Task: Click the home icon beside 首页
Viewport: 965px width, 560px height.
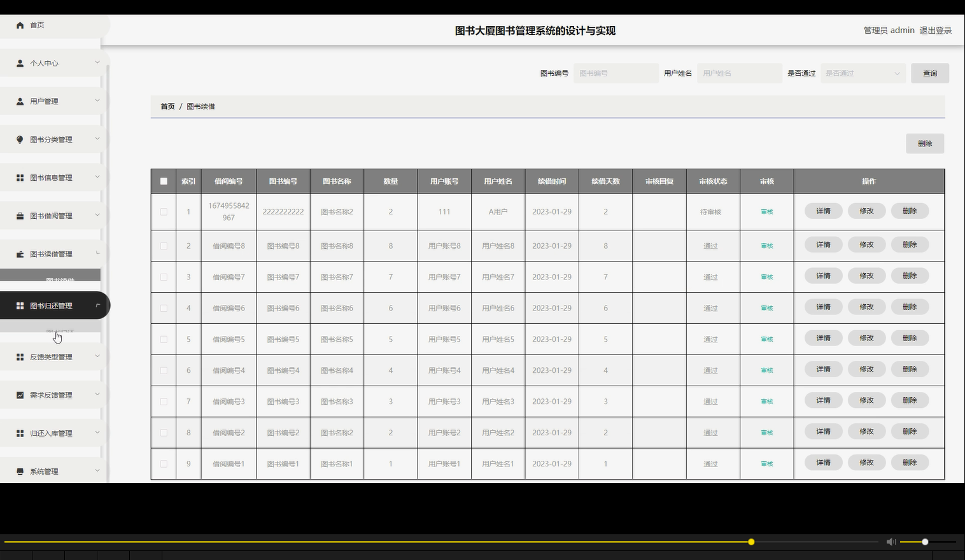Action: click(19, 25)
